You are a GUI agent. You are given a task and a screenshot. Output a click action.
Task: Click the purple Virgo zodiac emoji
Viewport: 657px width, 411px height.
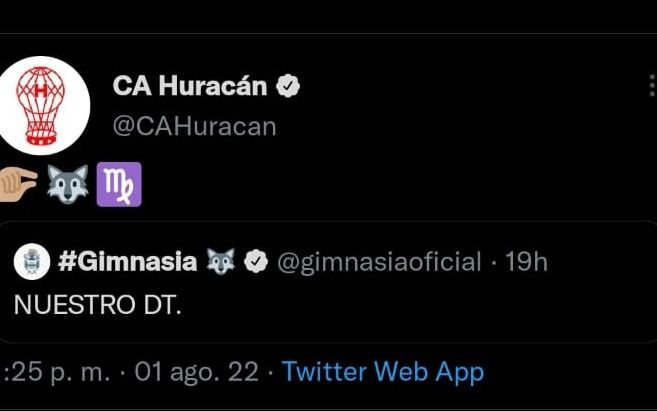coord(119,184)
